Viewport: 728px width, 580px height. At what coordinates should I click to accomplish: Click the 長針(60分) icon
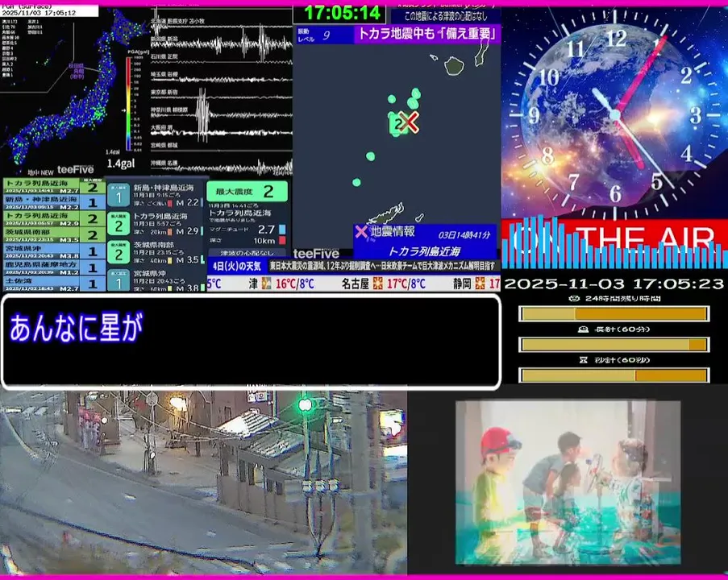coord(583,329)
